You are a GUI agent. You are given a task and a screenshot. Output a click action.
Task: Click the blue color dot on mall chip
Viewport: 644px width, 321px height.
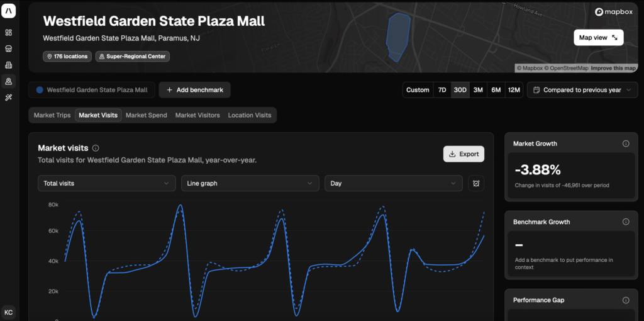(x=40, y=89)
